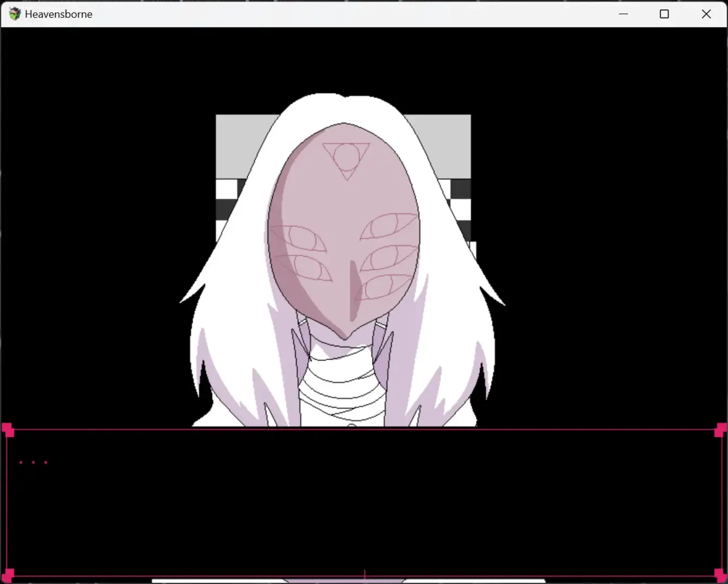Close the Heavensborne window
This screenshot has height=584, width=728.
coord(706,14)
